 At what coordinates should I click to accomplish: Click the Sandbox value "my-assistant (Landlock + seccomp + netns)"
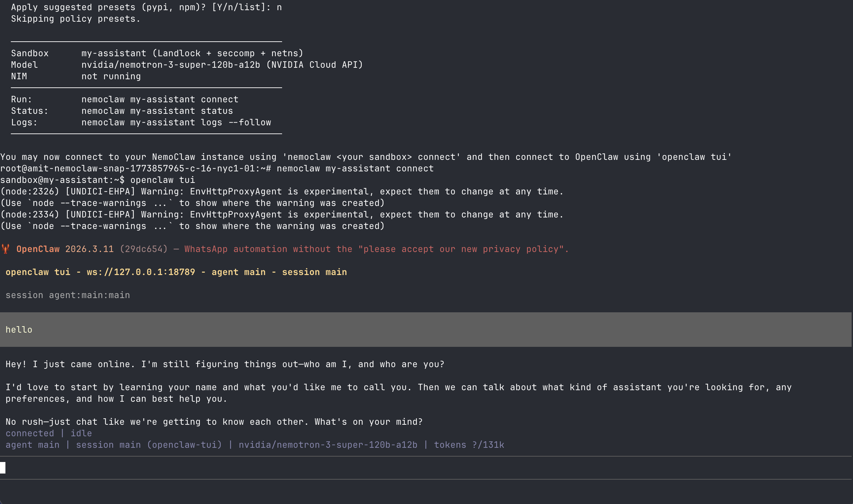click(192, 53)
